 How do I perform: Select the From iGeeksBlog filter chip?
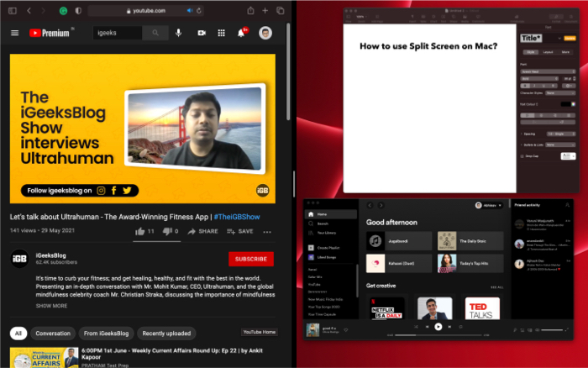(106, 333)
